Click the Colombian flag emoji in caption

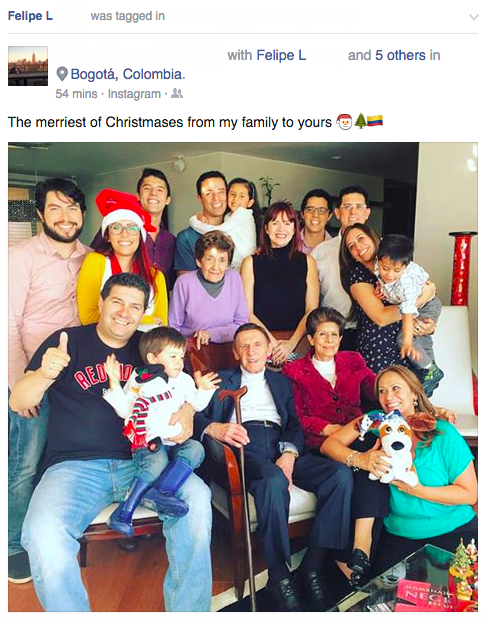pos(375,121)
